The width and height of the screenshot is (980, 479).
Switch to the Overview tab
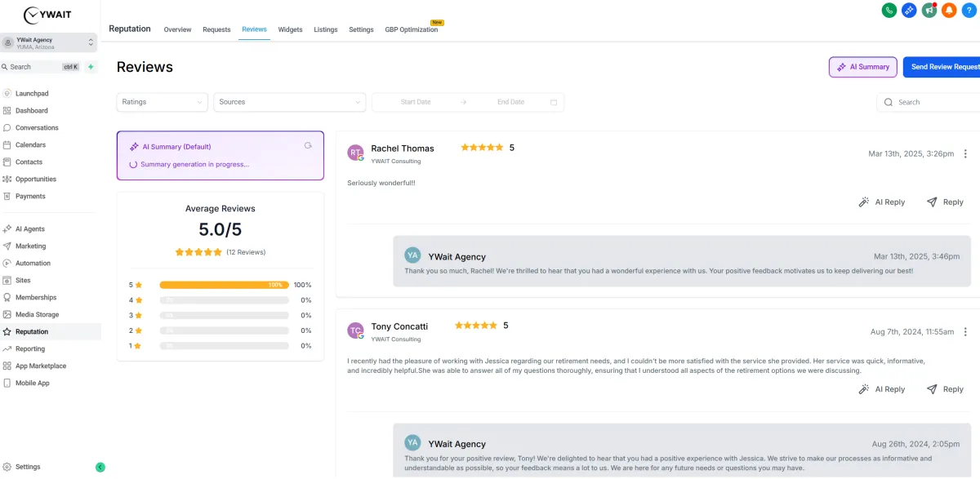coord(177,29)
